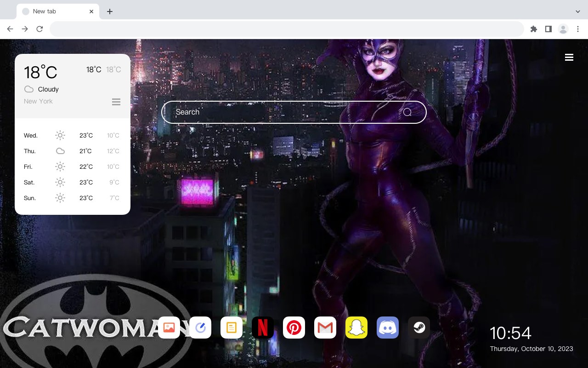This screenshot has width=588, height=368.
Task: Click the current temperature 18°C
Action: (x=40, y=72)
